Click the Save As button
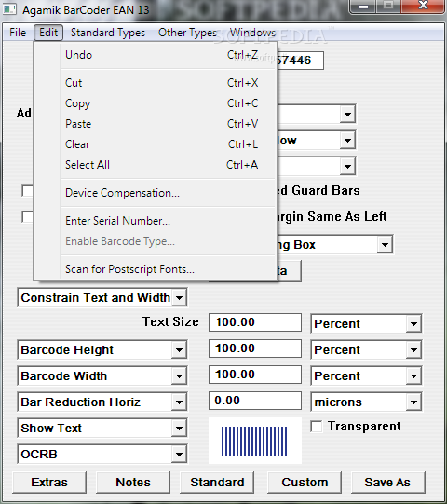The height and width of the screenshot is (504, 447). click(x=388, y=483)
